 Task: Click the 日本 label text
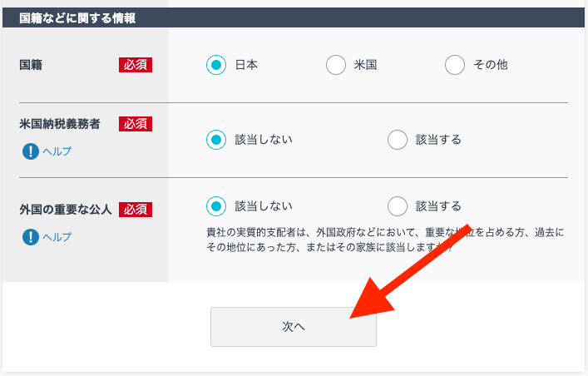(x=246, y=65)
